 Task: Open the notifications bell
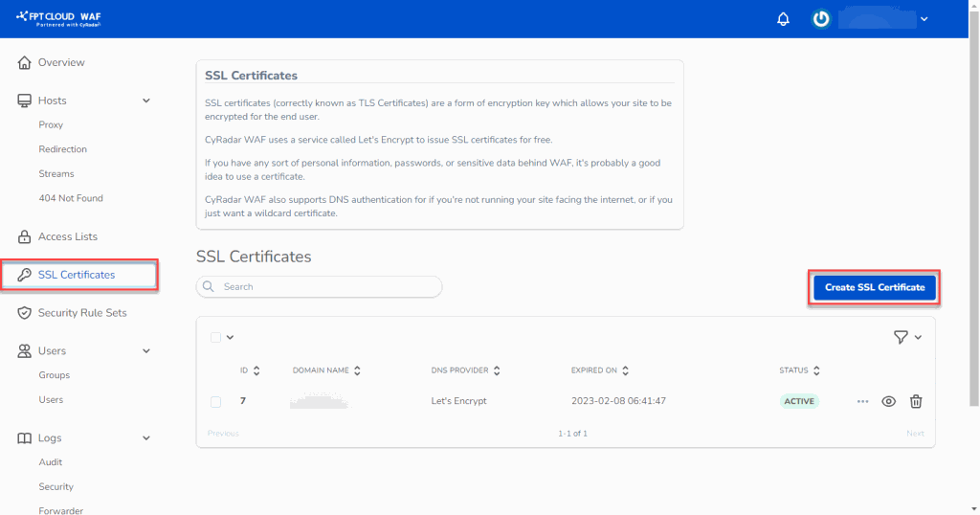coord(783,19)
